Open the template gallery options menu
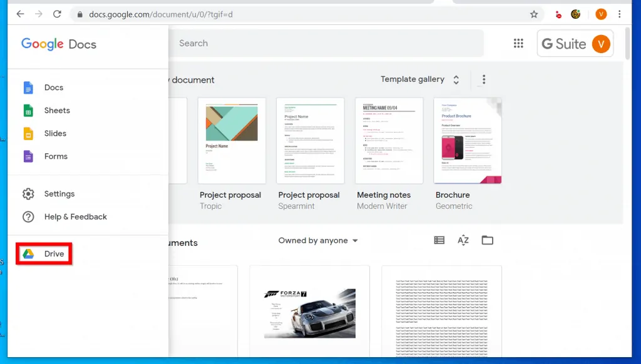 483,79
